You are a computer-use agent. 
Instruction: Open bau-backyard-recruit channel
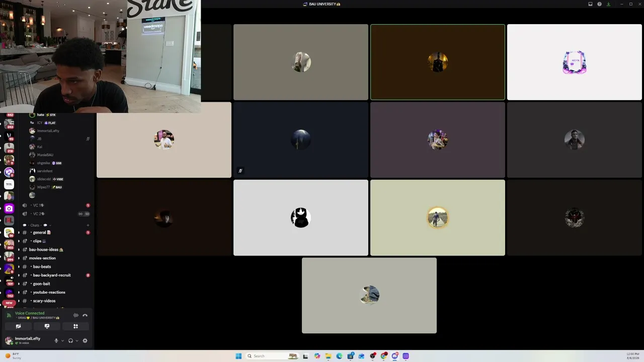55,275
